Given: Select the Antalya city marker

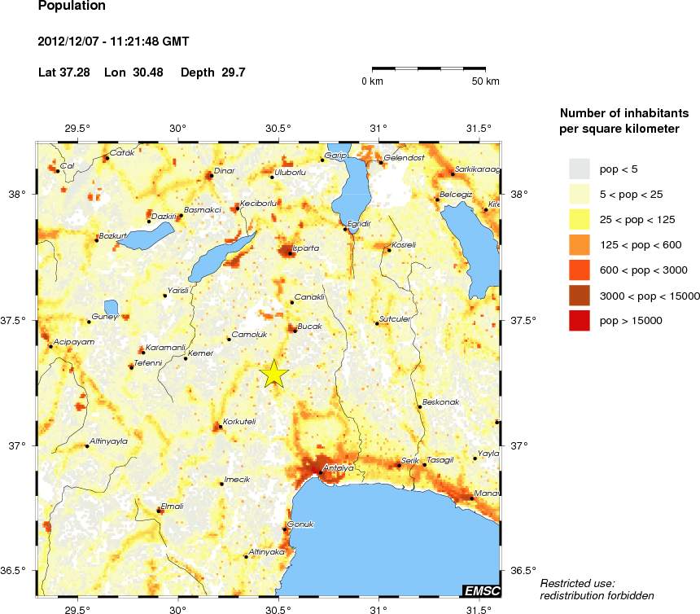Looking at the screenshot, I should (x=321, y=472).
